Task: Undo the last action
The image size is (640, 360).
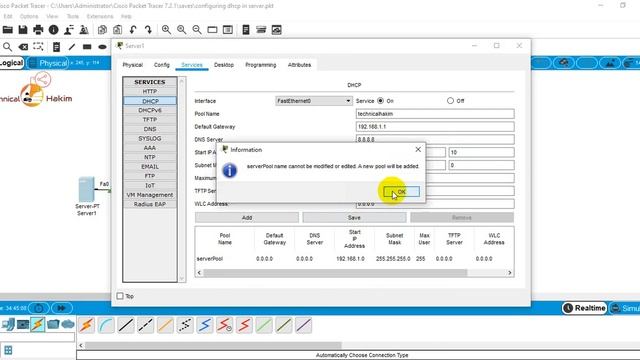Action: point(133,30)
